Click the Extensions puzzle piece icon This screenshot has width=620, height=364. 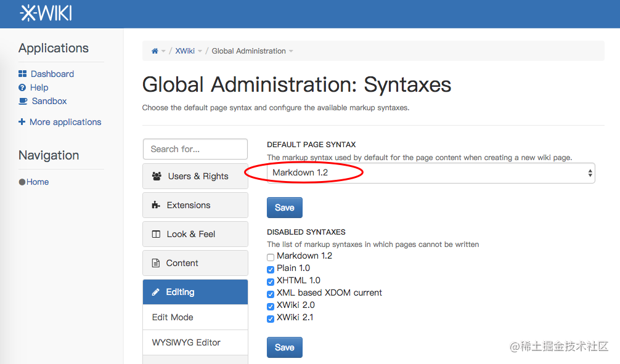click(x=156, y=205)
